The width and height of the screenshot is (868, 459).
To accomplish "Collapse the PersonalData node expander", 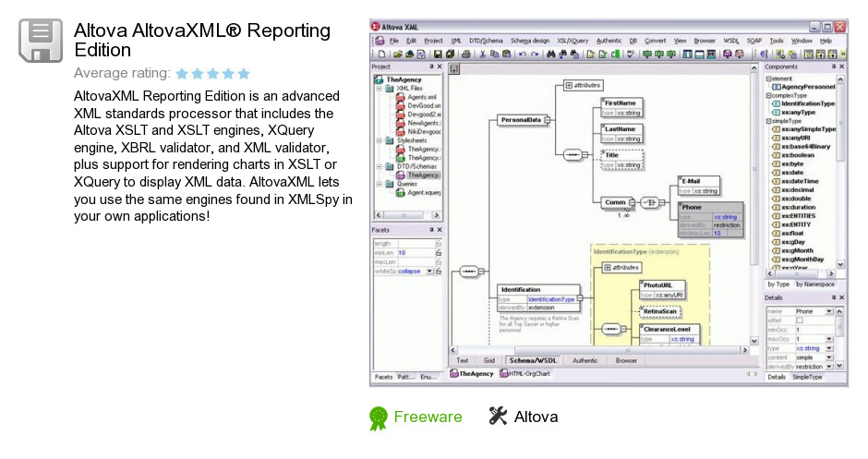I will pyautogui.click(x=547, y=119).
